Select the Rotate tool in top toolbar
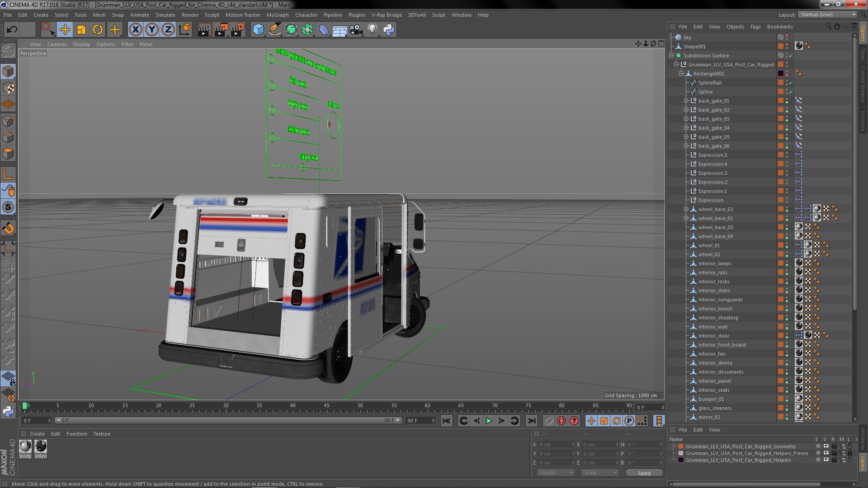This screenshot has height=488, width=868. [98, 30]
